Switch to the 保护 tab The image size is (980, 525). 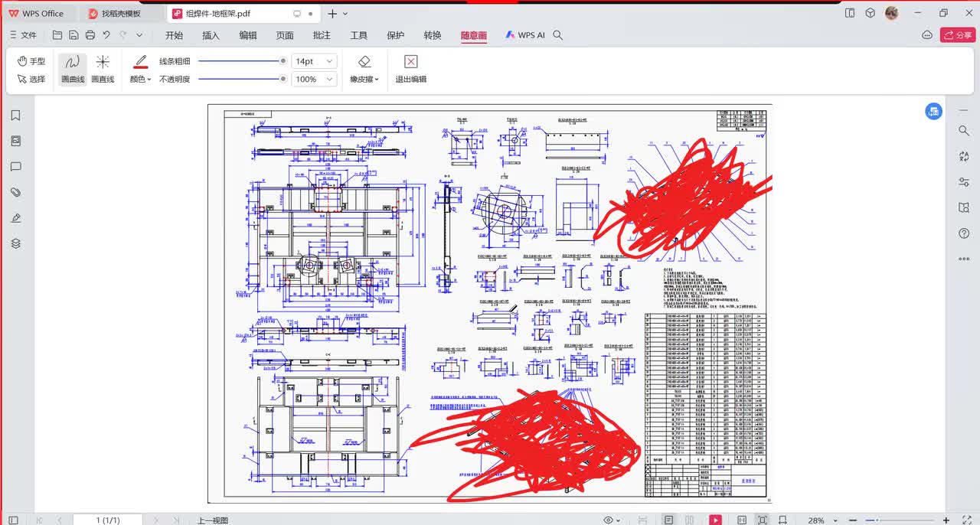[395, 35]
